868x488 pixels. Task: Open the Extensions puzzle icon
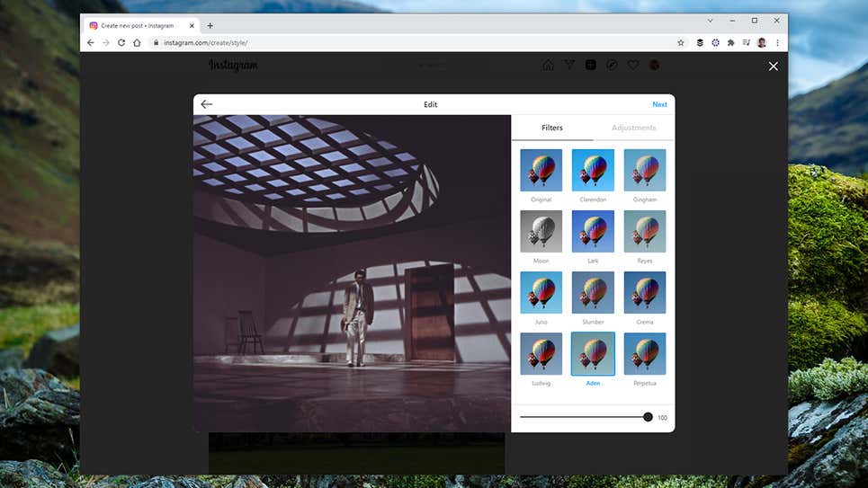click(x=730, y=42)
